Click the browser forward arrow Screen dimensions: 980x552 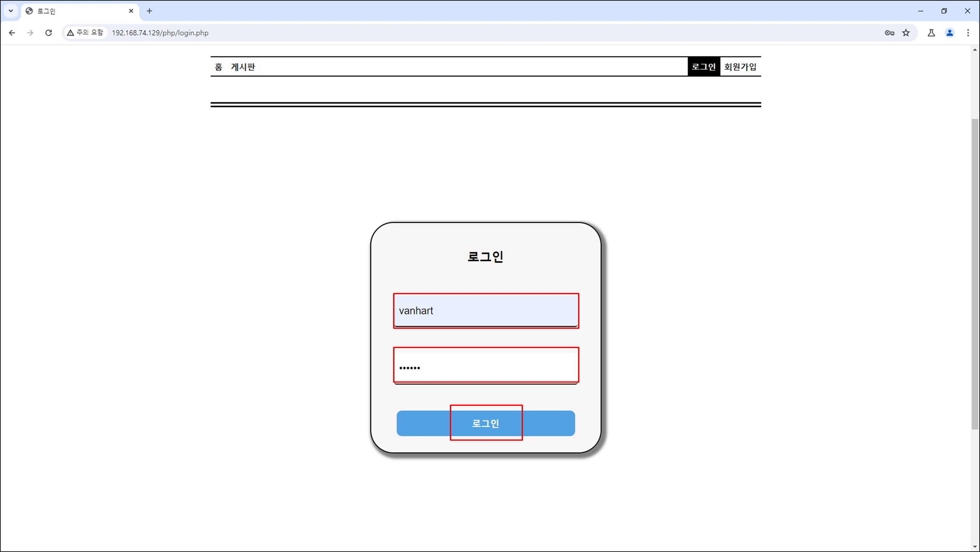click(30, 33)
